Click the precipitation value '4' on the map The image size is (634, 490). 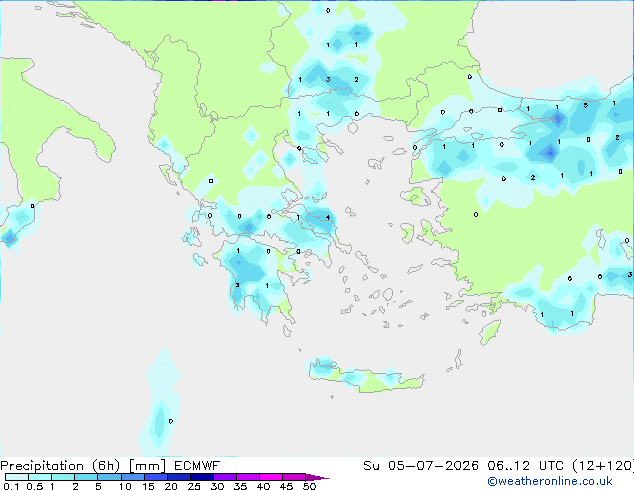(x=328, y=218)
